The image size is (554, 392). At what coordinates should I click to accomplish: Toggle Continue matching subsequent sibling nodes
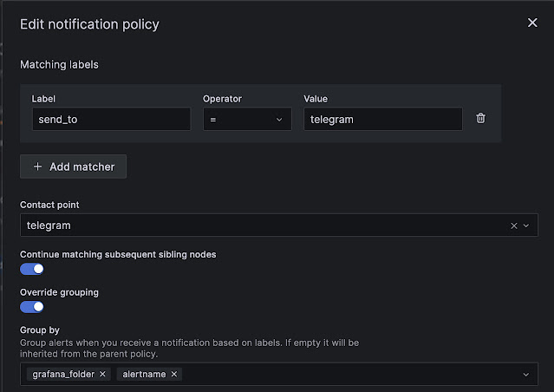point(32,269)
